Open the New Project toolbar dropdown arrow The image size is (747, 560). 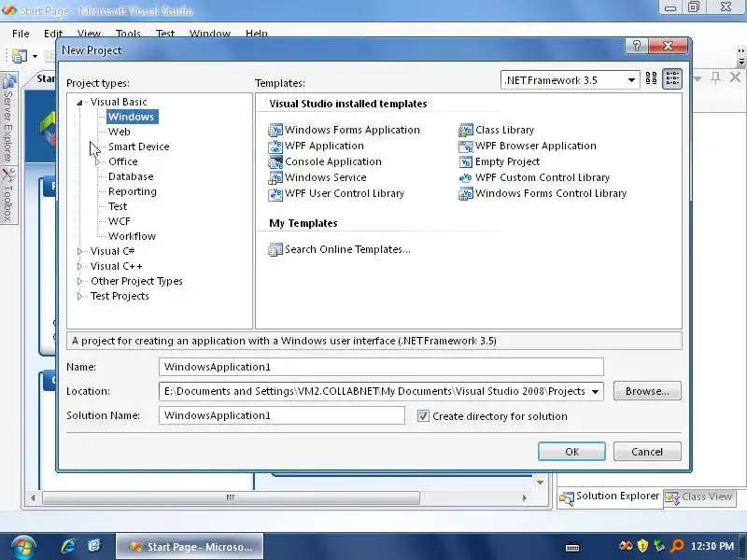click(35, 56)
